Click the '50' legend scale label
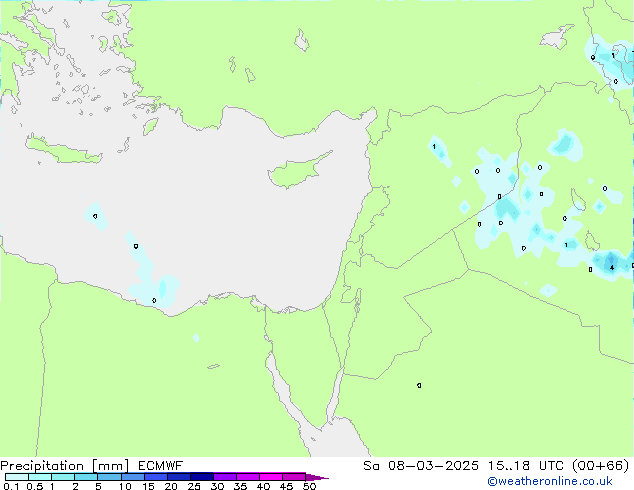Screen dimensions: 634x490 309,486
